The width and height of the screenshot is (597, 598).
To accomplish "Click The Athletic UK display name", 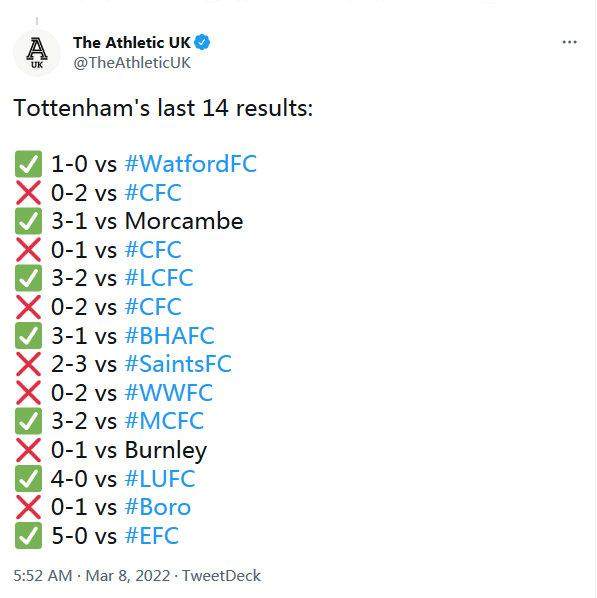I will tap(132, 42).
